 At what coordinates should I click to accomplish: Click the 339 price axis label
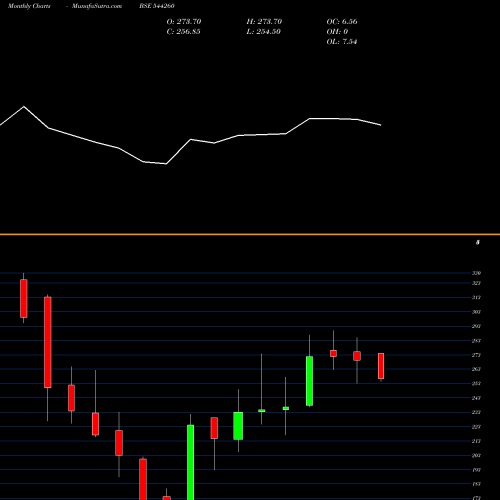[476, 273]
